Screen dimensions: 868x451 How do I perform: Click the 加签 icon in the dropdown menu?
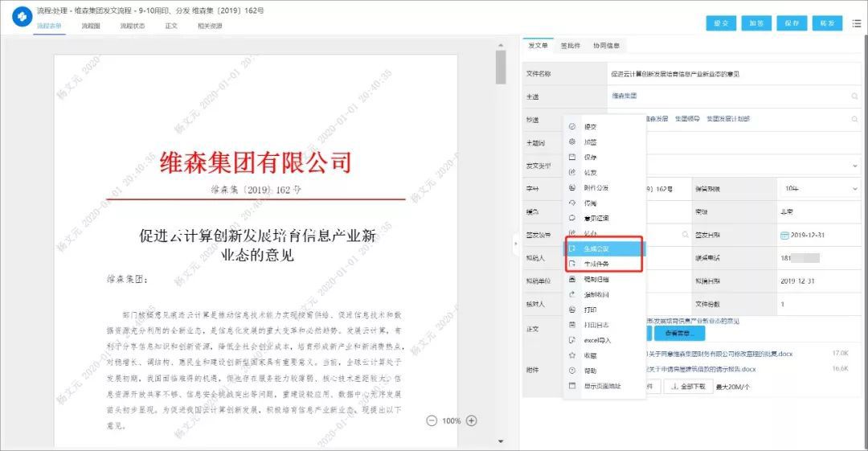[x=572, y=141]
